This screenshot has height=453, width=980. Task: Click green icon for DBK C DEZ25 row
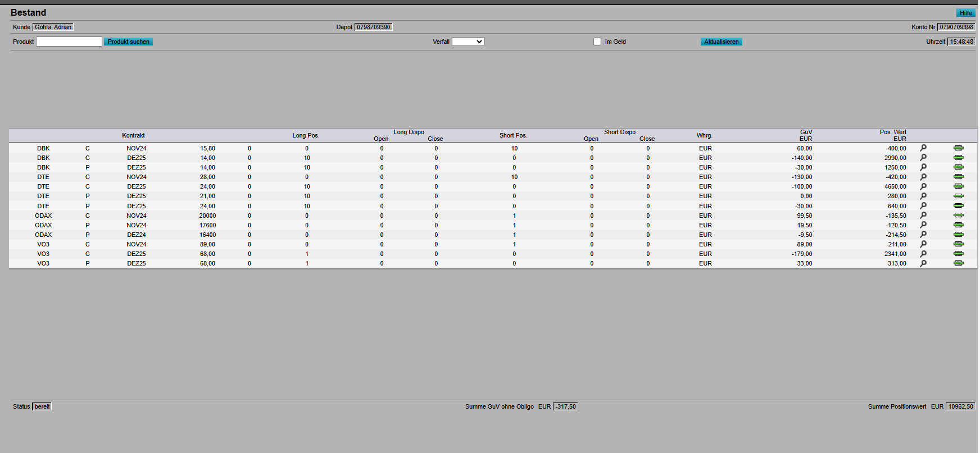tap(958, 158)
